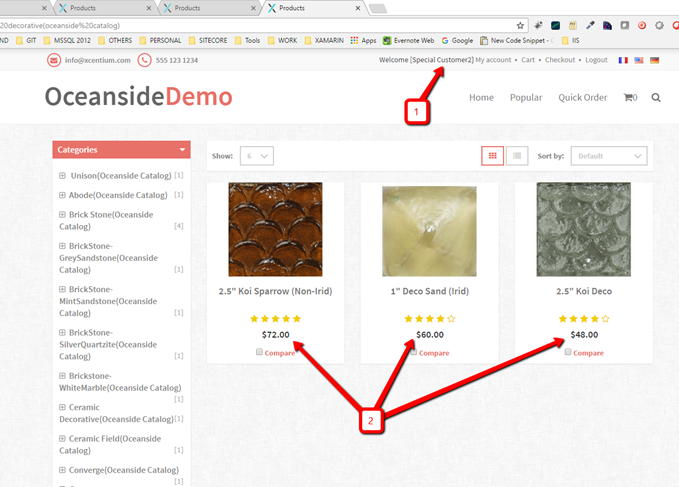Open 2.5" Koi Deco product title

tap(584, 291)
